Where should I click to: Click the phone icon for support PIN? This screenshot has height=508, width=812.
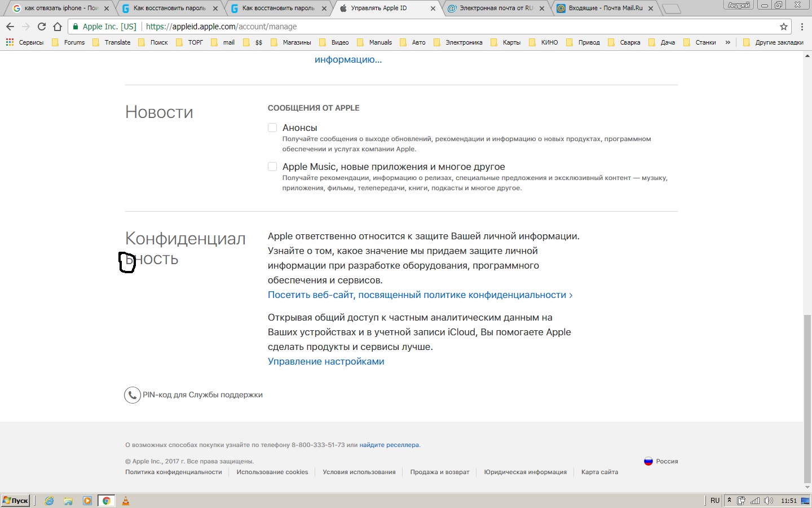132,395
